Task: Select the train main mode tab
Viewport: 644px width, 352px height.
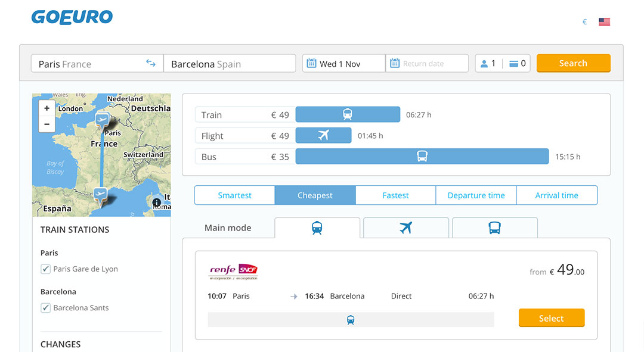Action: pos(317,228)
